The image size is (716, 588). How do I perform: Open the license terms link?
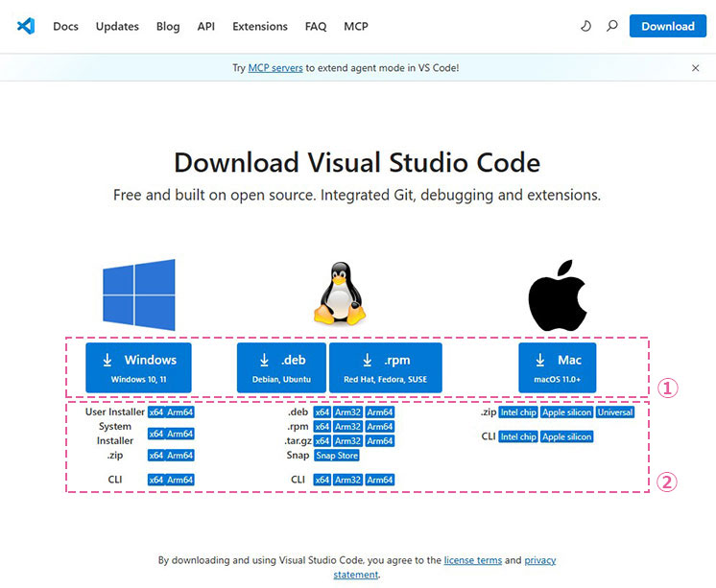[472, 560]
